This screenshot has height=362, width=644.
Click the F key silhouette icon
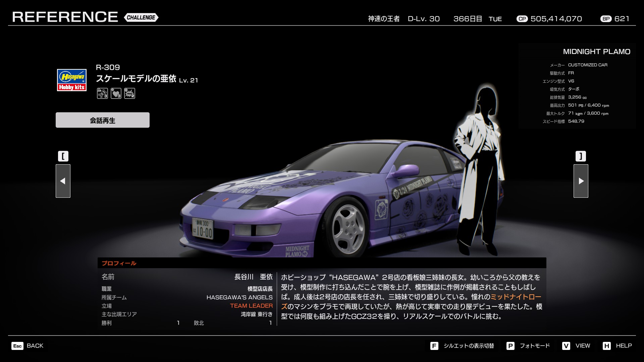pyautogui.click(x=434, y=346)
